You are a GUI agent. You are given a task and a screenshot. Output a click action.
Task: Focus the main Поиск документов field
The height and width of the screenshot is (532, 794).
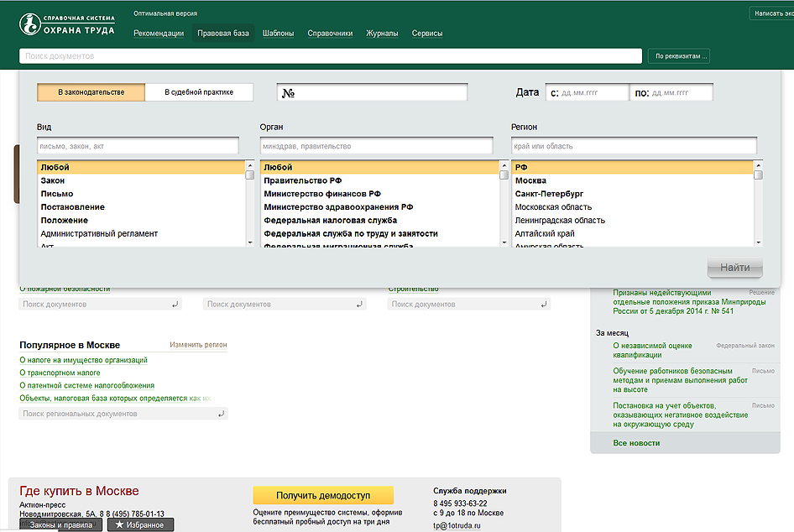click(x=331, y=56)
